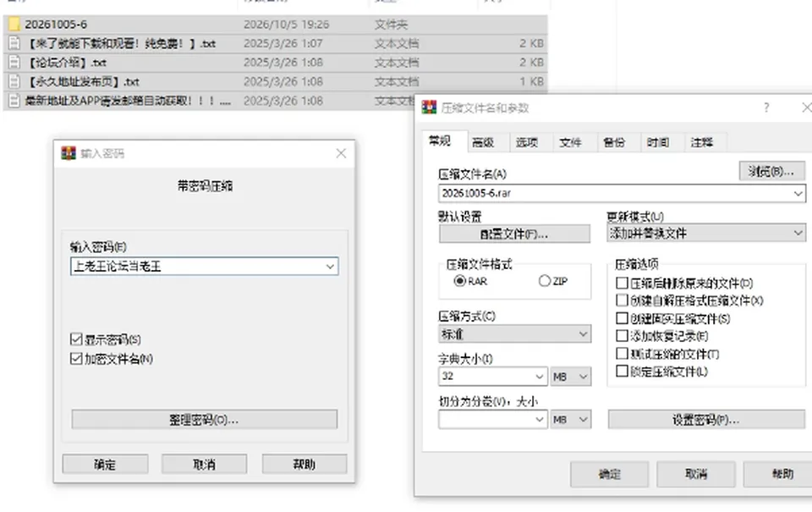Click the 配置文件(F)... button
Image resolution: width=812 pixels, height=512 pixels.
click(x=514, y=234)
